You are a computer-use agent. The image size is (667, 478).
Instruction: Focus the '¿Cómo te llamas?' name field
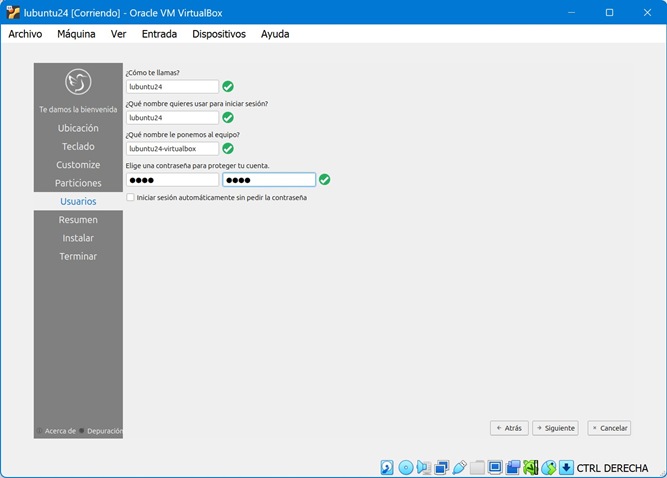172,87
